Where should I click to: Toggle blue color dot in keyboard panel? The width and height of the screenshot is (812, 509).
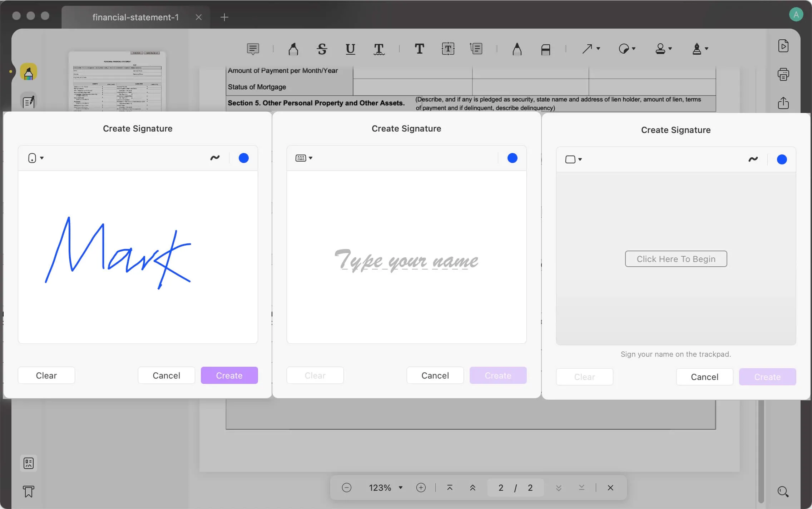click(512, 158)
